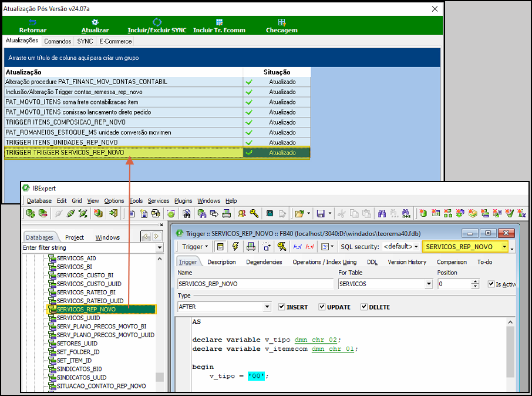Screen dimensions: 532x396
Task: Open the SERVICOS_REP_NOVO object selector dropdown
Action: [504, 247]
